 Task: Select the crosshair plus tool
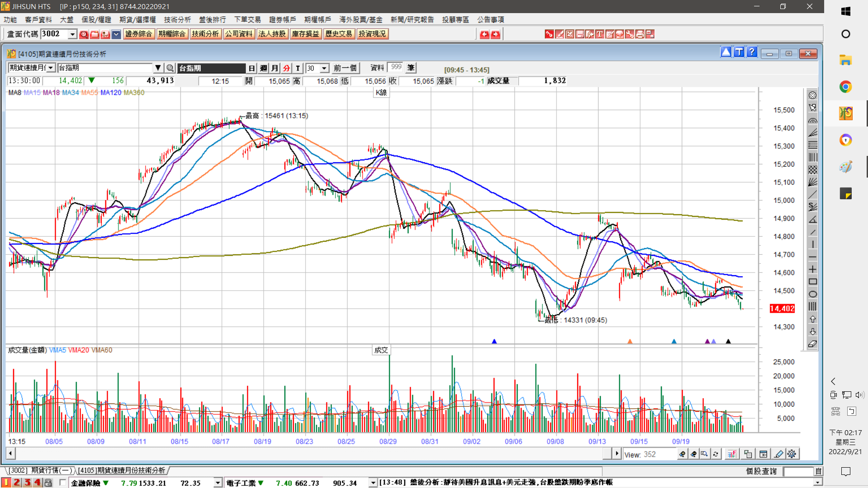812,269
